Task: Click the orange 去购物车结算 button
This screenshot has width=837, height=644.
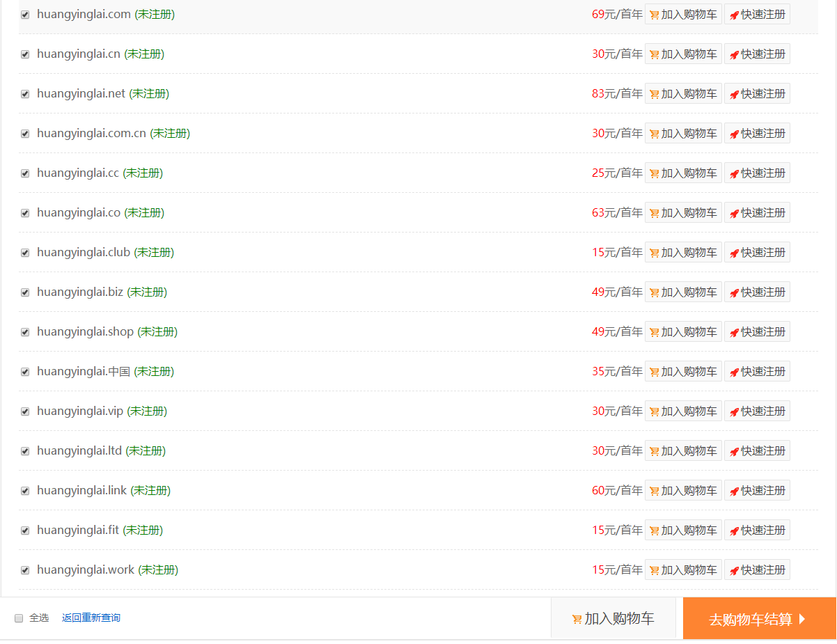Action: [760, 618]
